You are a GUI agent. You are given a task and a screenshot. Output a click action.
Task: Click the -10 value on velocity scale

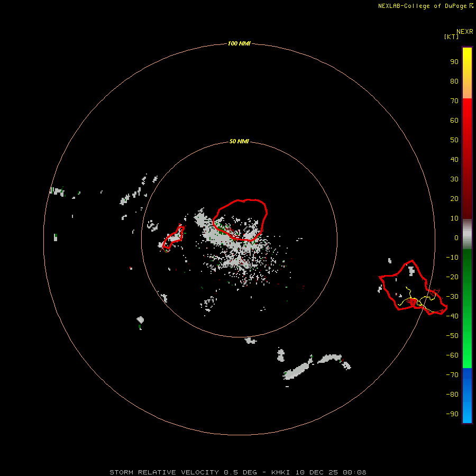coord(452,258)
